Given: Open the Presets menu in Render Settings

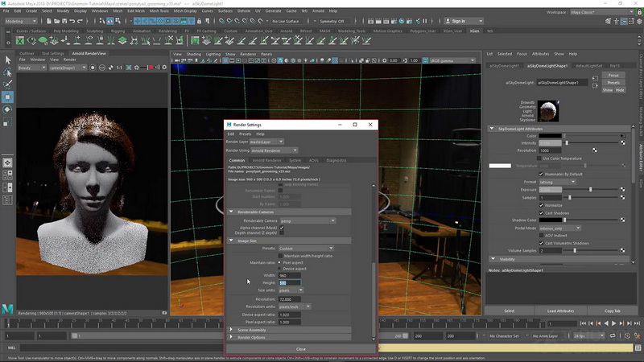Looking at the screenshot, I should tap(245, 134).
